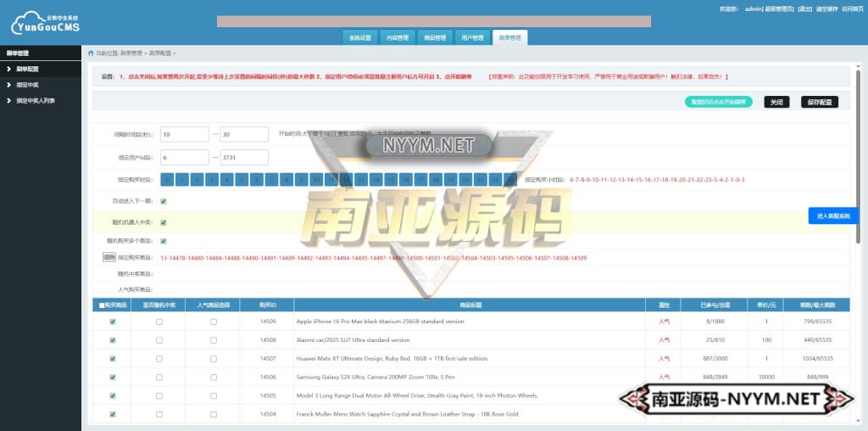Open the 商品管理 tab

(x=434, y=37)
